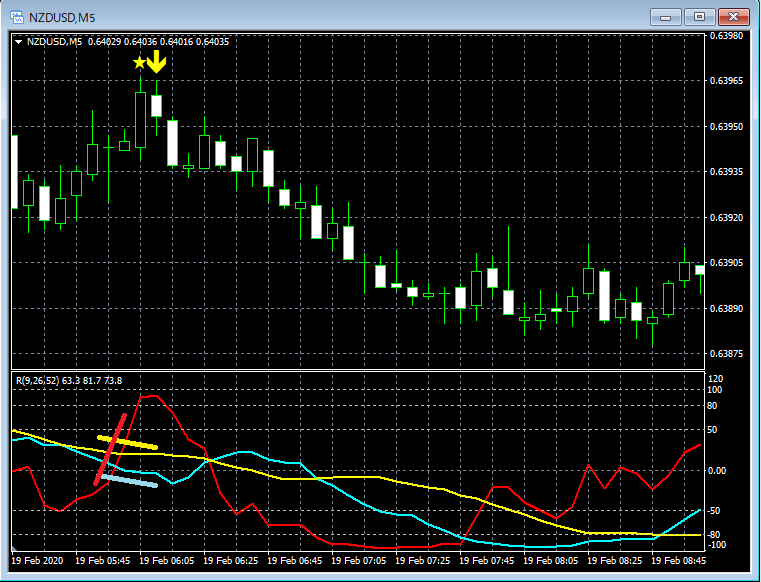The height and width of the screenshot is (582, 761).
Task: Click time label 19 Feb 07:25
Action: pos(423,561)
